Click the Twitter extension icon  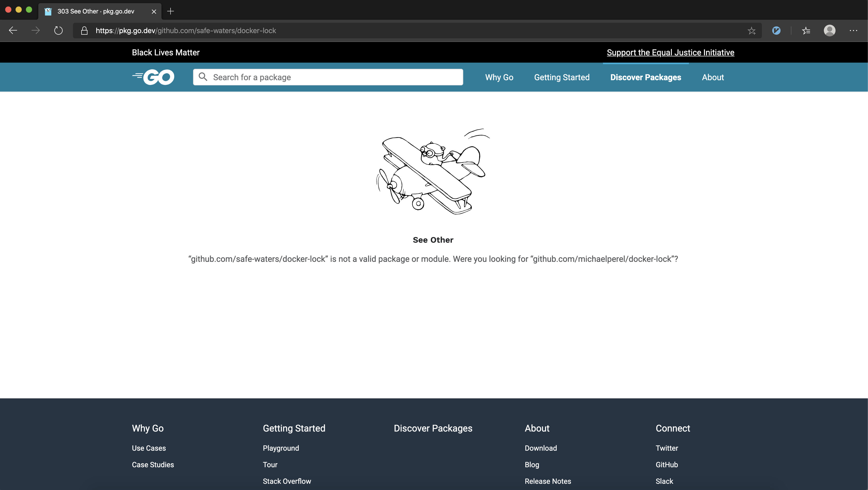point(776,31)
